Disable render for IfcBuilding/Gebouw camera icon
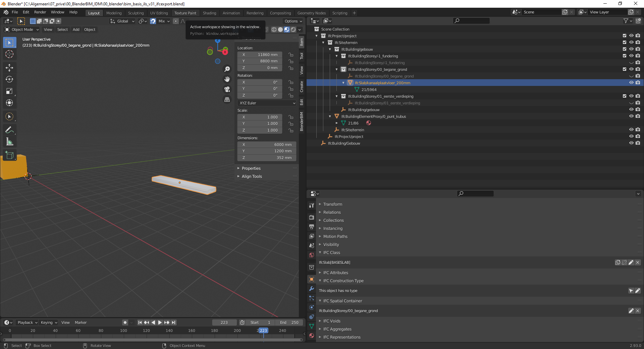This screenshot has height=349, width=644. 638,143
